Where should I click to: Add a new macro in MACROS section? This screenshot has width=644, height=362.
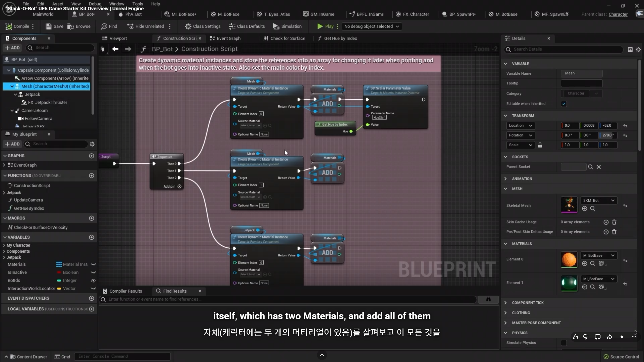coord(92,218)
